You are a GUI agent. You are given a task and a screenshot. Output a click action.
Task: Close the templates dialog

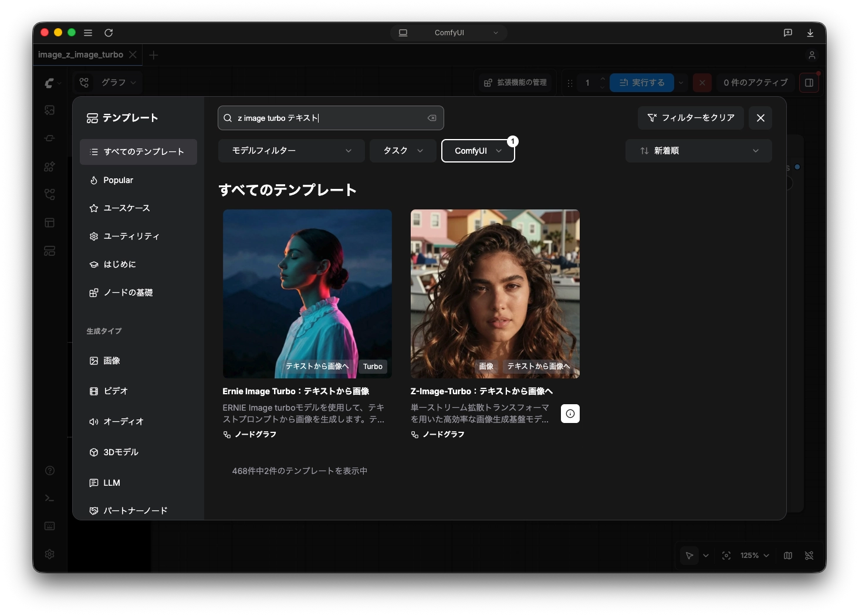point(760,118)
